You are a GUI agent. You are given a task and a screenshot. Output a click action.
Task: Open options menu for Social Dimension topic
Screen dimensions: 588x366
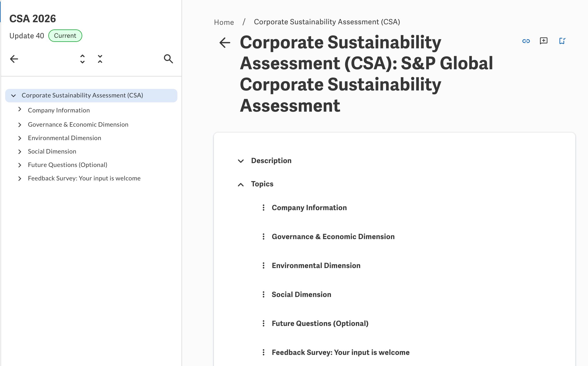pyautogui.click(x=263, y=294)
